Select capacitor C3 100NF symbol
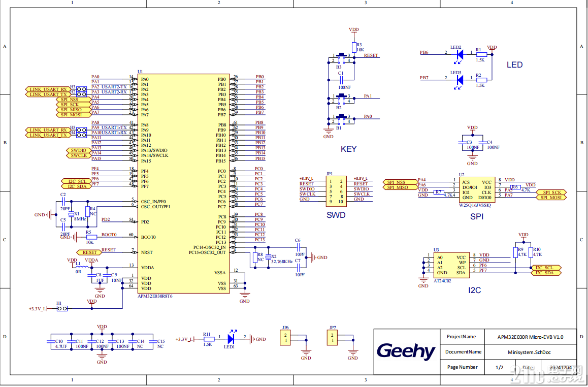 [x=463, y=143]
